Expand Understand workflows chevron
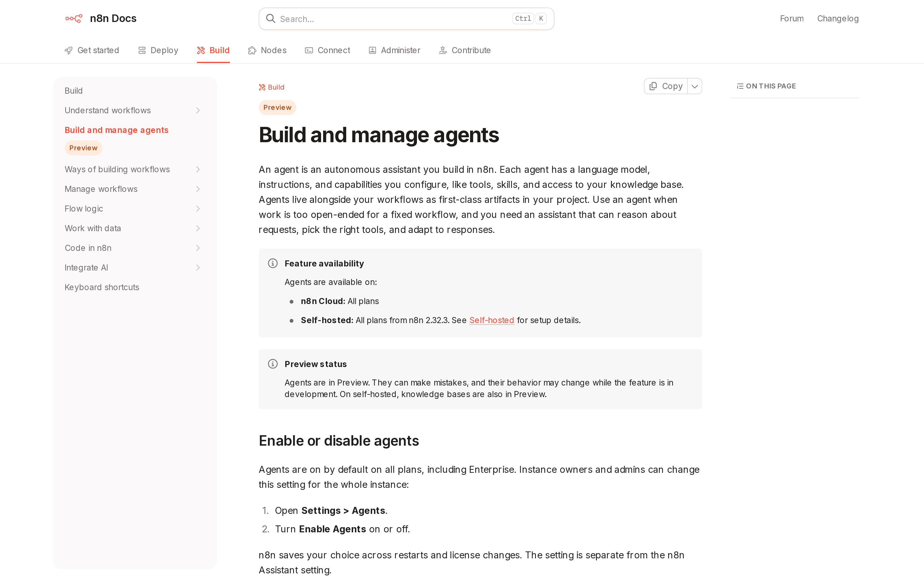Screen dimensions: 924x578 click(x=198, y=110)
